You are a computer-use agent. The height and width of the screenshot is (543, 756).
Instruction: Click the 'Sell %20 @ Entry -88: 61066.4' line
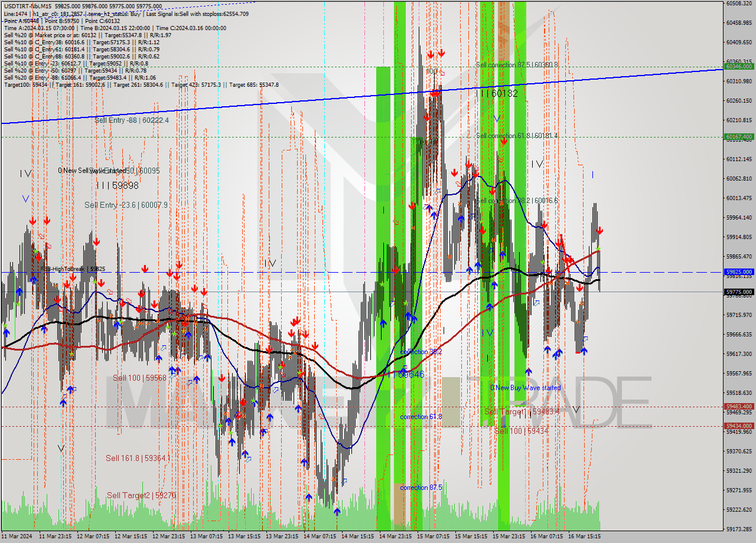[80, 77]
